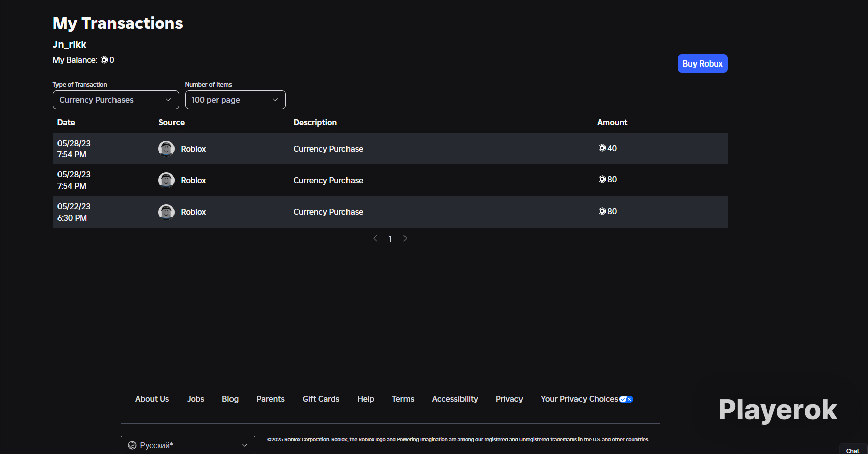The width and height of the screenshot is (868, 454).
Task: Click the globe icon in language selector
Action: (132, 445)
